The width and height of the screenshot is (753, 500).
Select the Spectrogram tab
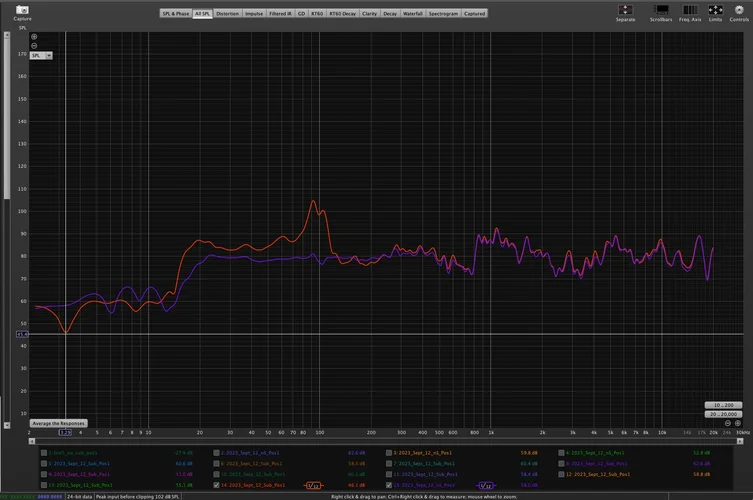[444, 13]
